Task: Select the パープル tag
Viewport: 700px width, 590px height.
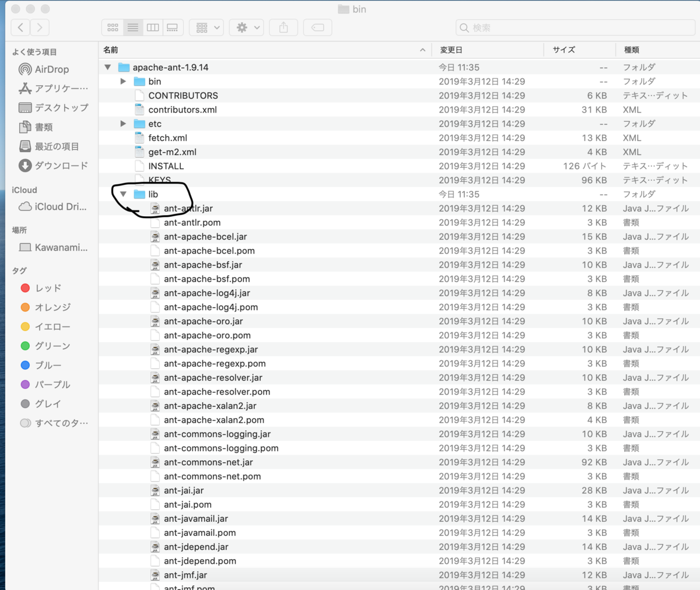Action: [x=45, y=384]
